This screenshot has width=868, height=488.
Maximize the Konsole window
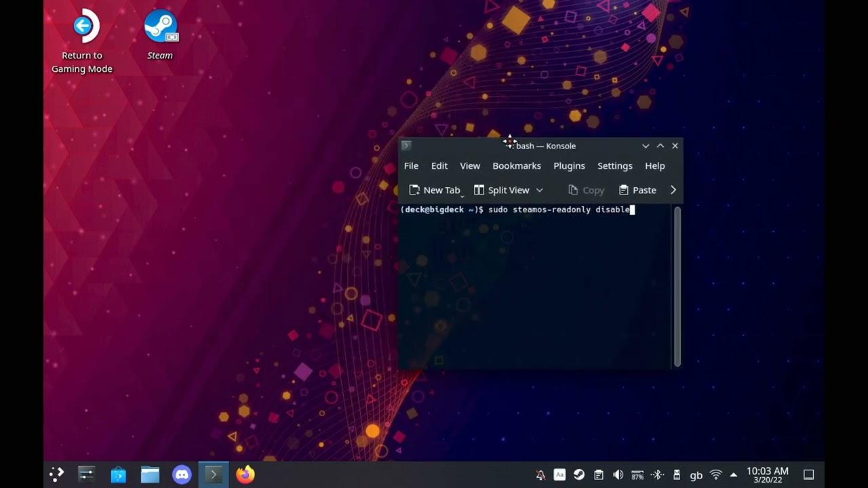pos(660,146)
